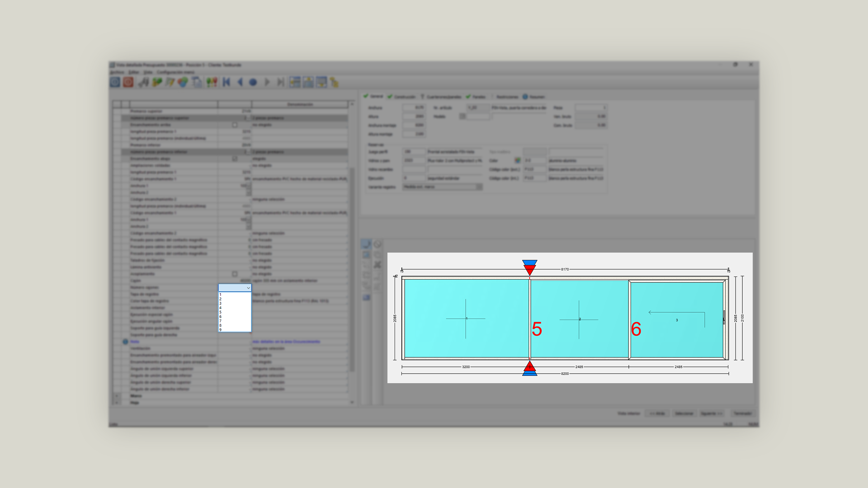Viewport: 868px width, 488px height.
Task: Switch to the Resumen tab
Action: pyautogui.click(x=534, y=97)
